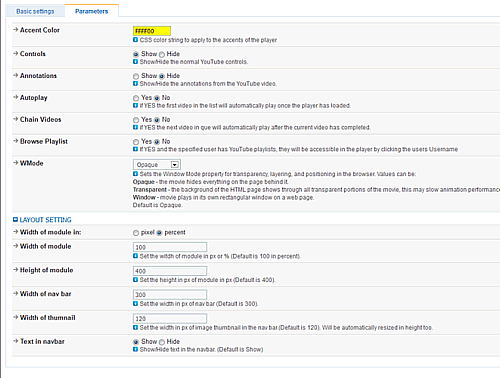Select pixel for module width unit
Screen dimensions: 500x378
tap(136, 233)
